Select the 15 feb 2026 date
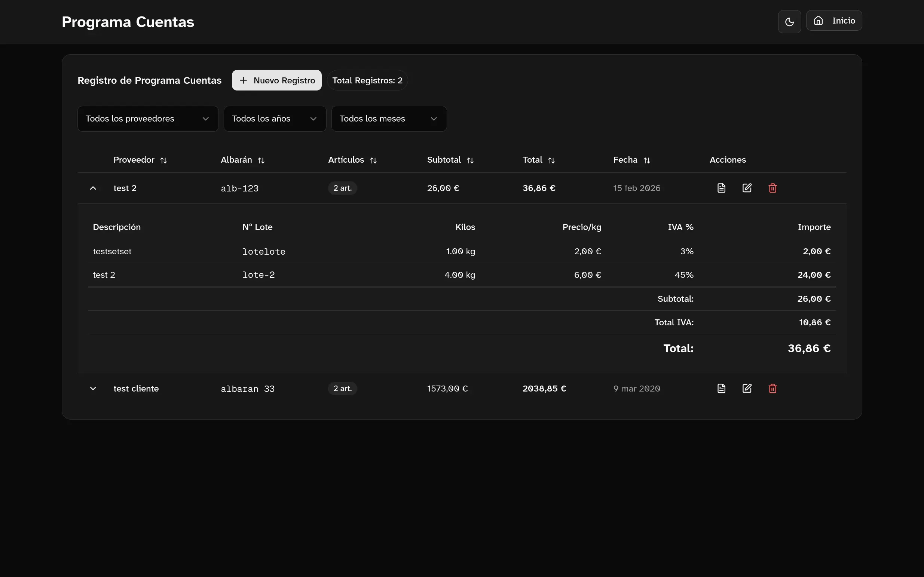Viewport: 924px width, 577px height. tap(637, 188)
